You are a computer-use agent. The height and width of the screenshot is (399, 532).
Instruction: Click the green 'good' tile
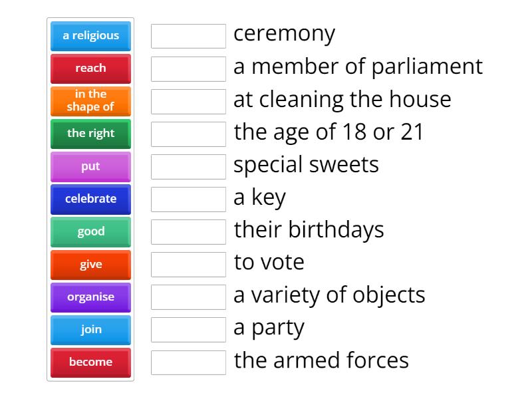[90, 231]
